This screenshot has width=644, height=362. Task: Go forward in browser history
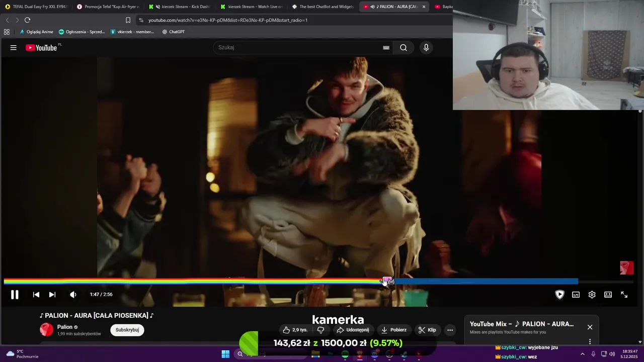pyautogui.click(x=17, y=20)
